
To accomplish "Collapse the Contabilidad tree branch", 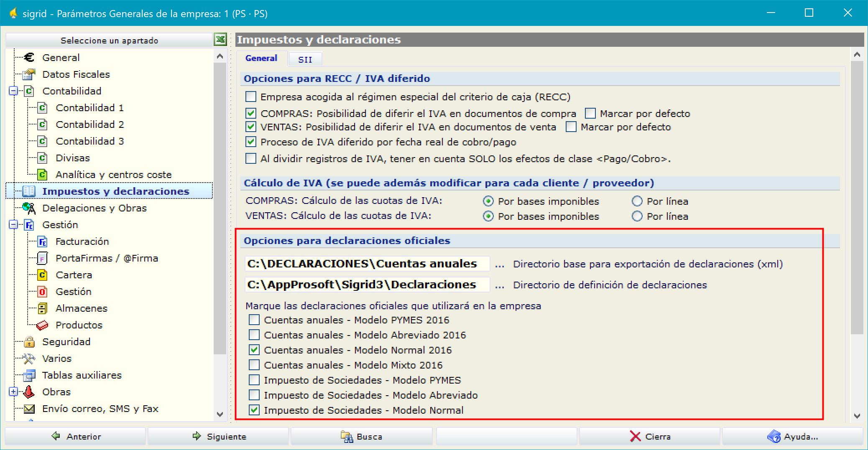I will [x=13, y=91].
